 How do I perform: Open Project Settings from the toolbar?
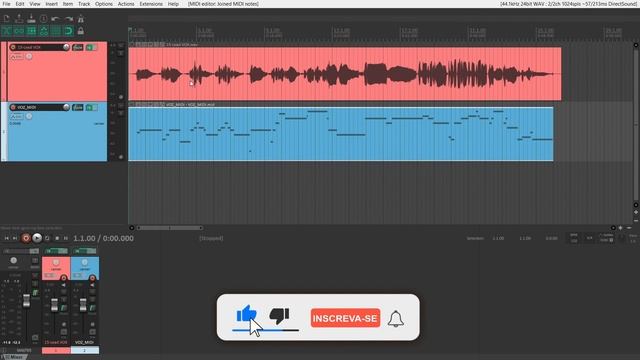pos(43,19)
